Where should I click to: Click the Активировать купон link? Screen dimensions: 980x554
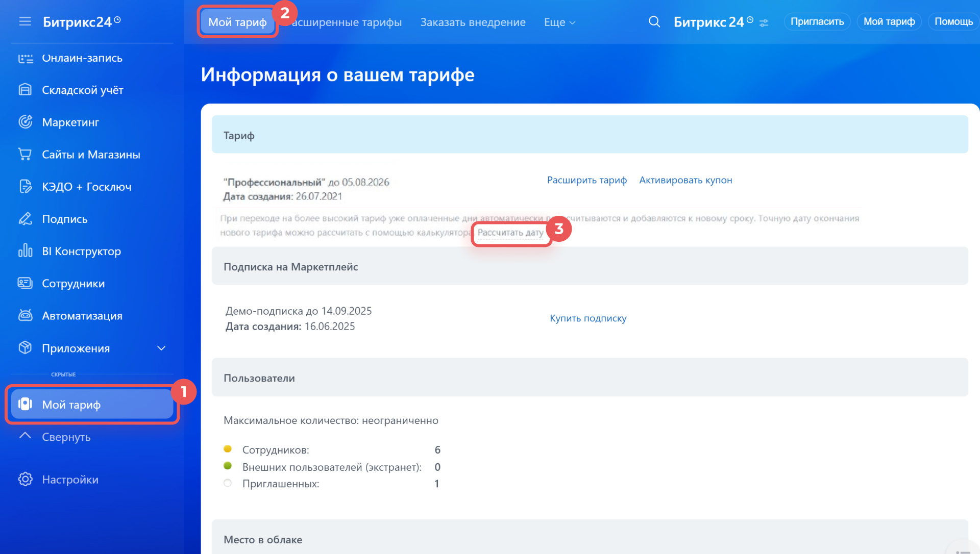coord(685,180)
